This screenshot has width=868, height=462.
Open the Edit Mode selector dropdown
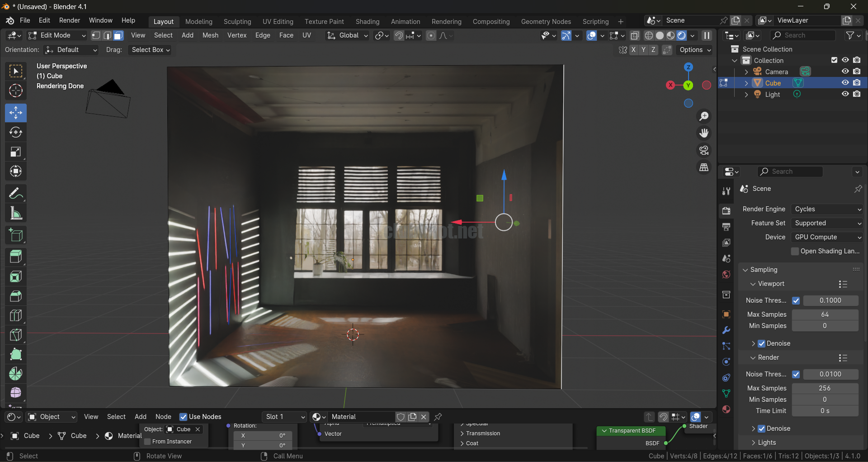tap(57, 35)
